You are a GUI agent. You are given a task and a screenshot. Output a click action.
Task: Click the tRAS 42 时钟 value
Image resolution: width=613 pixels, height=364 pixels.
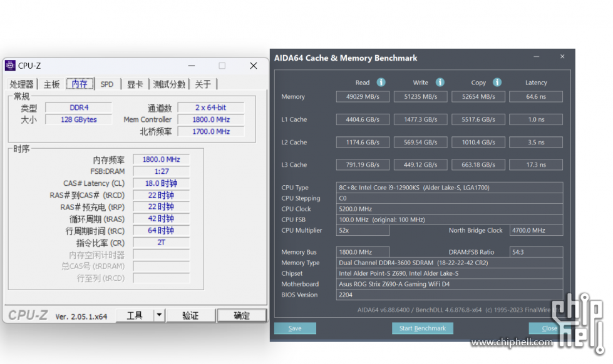[161, 219]
